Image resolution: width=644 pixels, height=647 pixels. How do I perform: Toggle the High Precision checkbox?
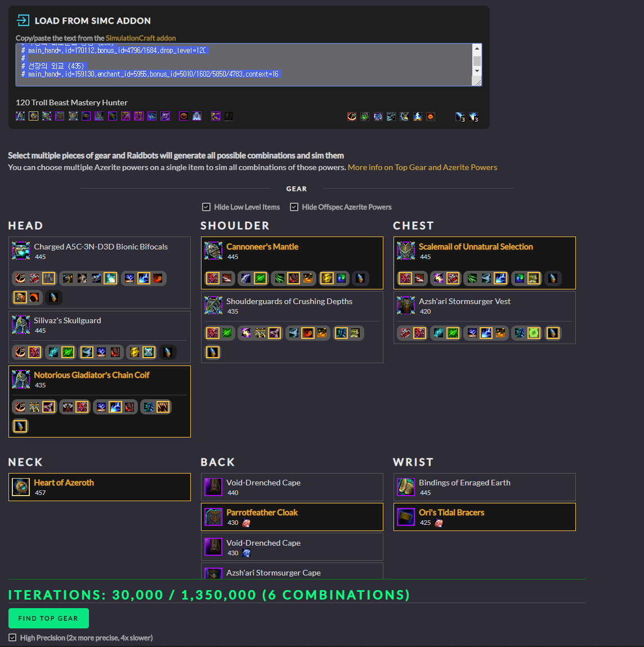[12, 637]
